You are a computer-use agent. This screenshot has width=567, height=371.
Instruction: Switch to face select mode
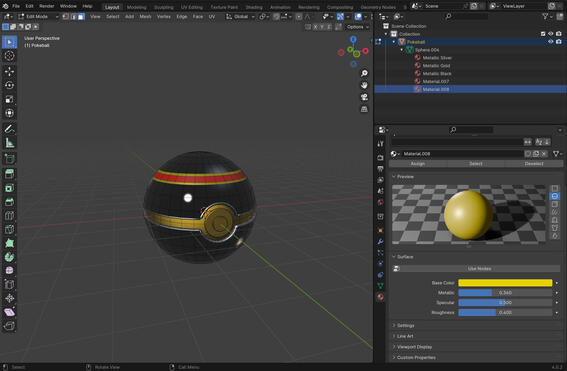[x=81, y=17]
